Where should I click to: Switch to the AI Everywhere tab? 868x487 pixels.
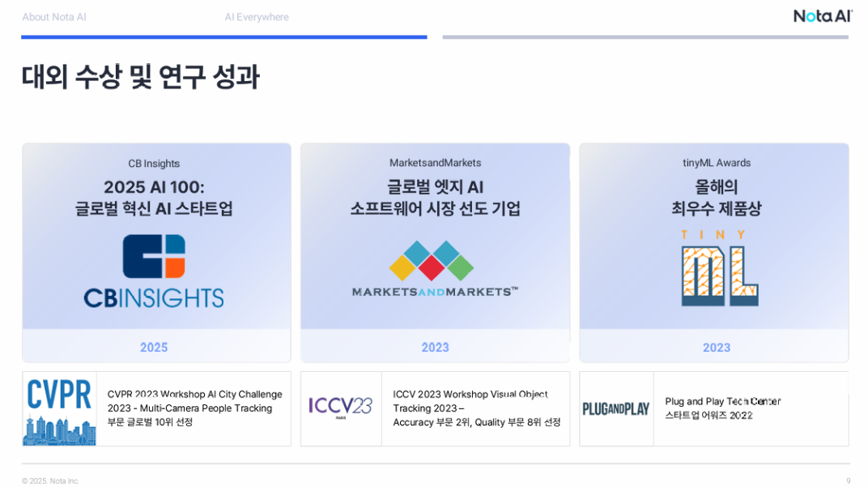[257, 17]
